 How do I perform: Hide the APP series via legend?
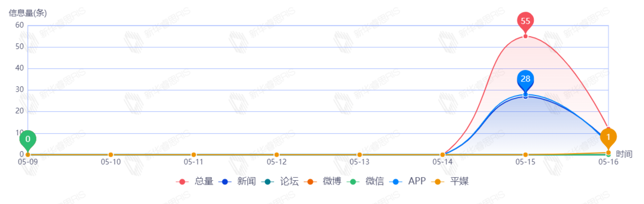pos(408,181)
